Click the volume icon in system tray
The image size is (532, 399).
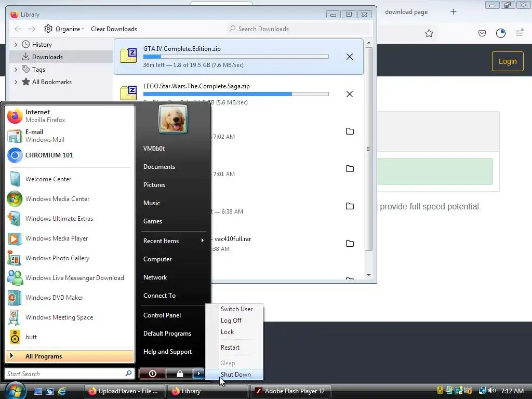(x=492, y=391)
